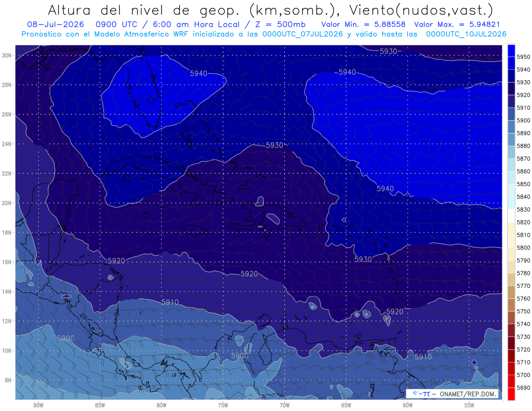Click the '18N' latitude axis label
Viewport: 532px width, 411px height.
pos(7,232)
